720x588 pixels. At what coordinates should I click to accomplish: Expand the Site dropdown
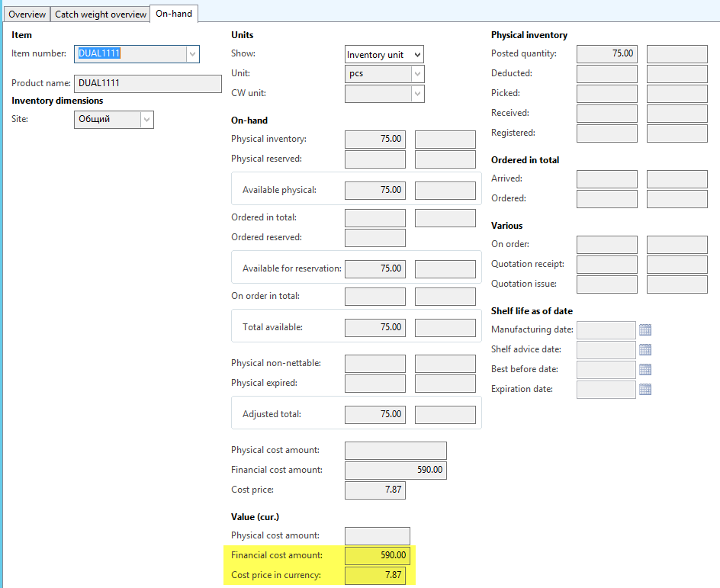click(146, 120)
